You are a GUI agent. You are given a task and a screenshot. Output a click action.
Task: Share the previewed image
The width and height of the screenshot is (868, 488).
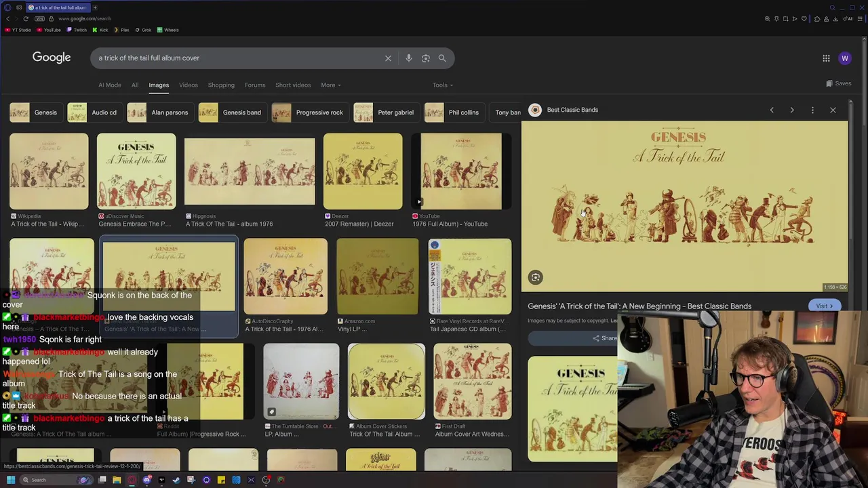[x=605, y=338]
